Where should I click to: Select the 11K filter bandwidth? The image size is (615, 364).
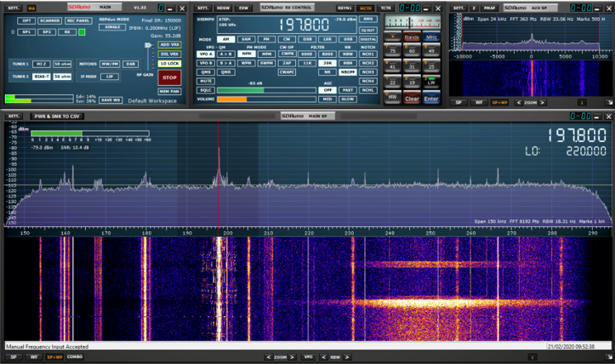pyautogui.click(x=307, y=63)
